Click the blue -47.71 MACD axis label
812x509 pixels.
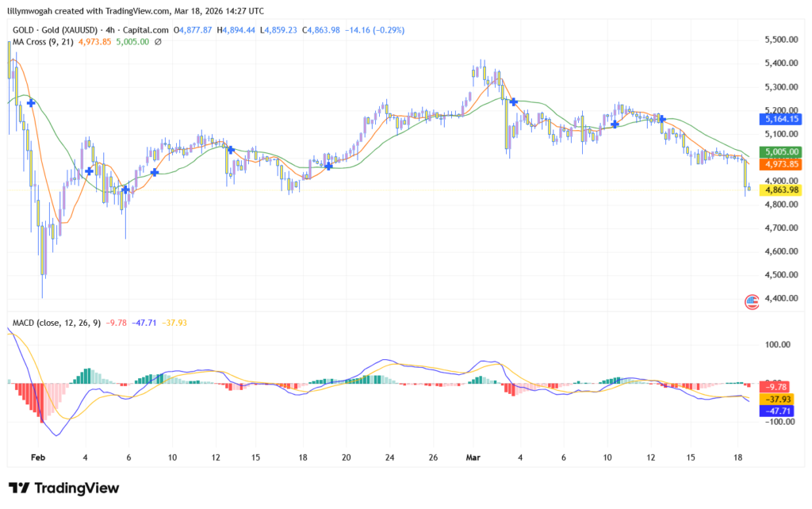(781, 411)
